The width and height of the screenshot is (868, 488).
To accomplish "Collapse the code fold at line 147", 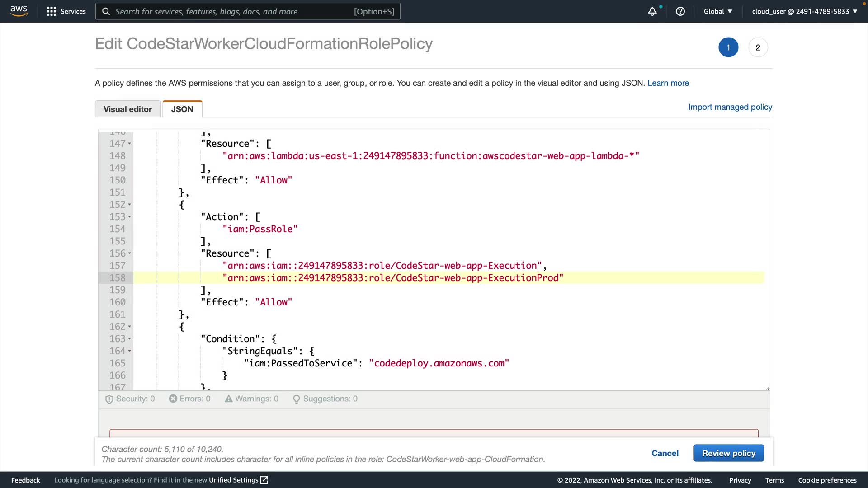I will [x=129, y=144].
